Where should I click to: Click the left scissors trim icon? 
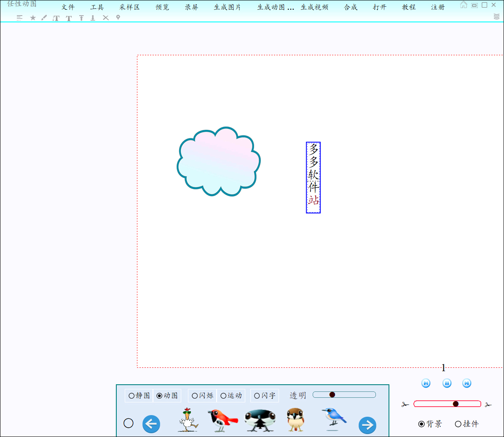point(405,405)
